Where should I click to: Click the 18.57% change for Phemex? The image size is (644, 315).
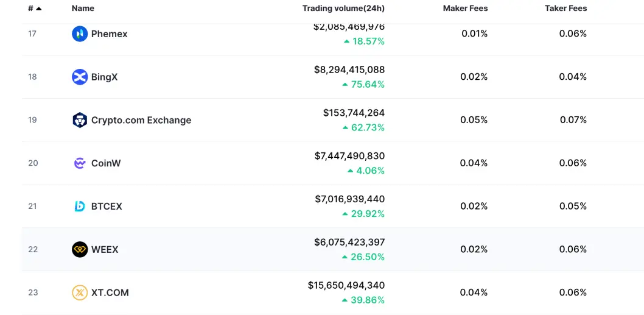coord(364,41)
